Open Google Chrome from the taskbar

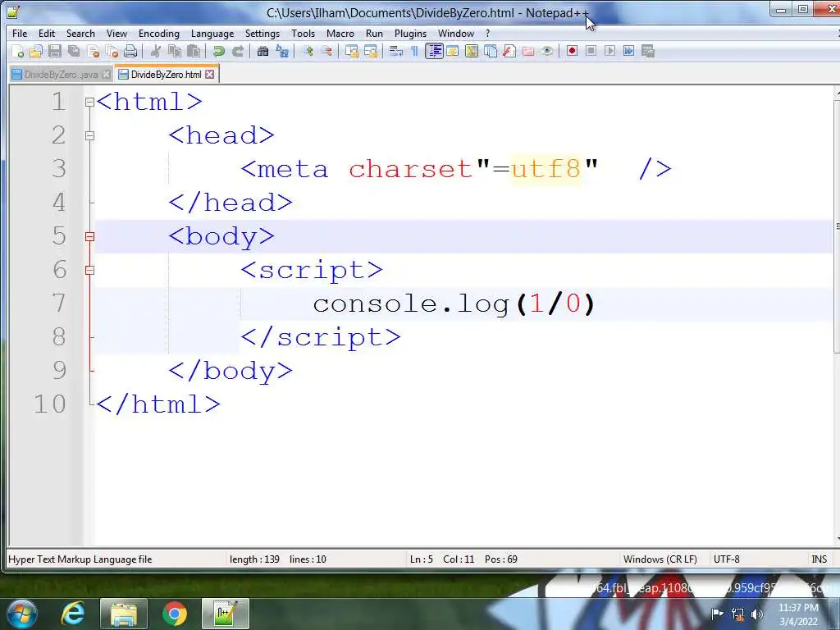coord(174,614)
